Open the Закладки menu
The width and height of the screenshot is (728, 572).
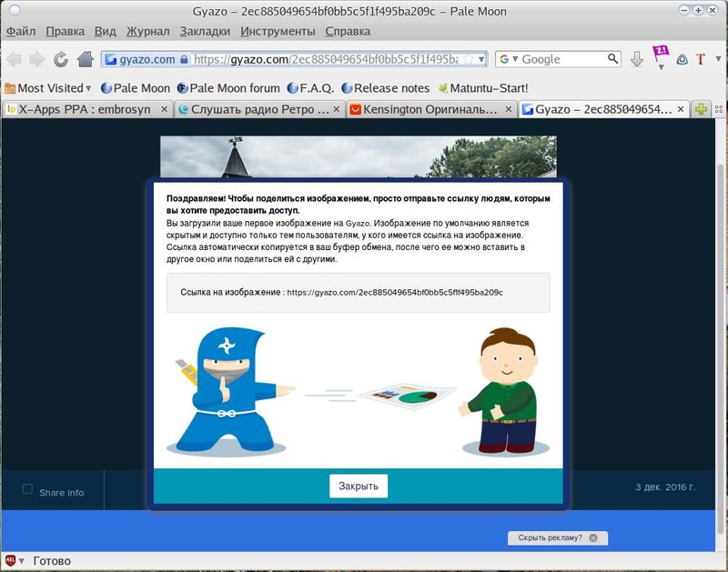tap(205, 31)
